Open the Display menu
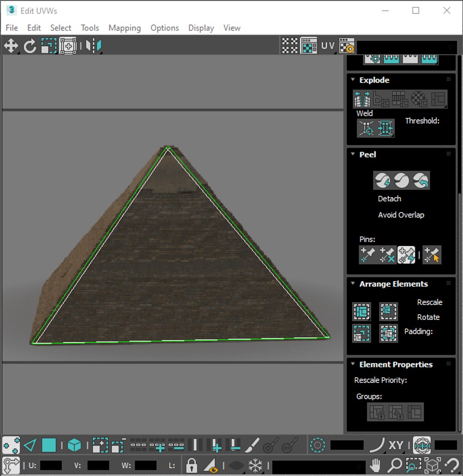463x476 pixels. click(x=201, y=28)
